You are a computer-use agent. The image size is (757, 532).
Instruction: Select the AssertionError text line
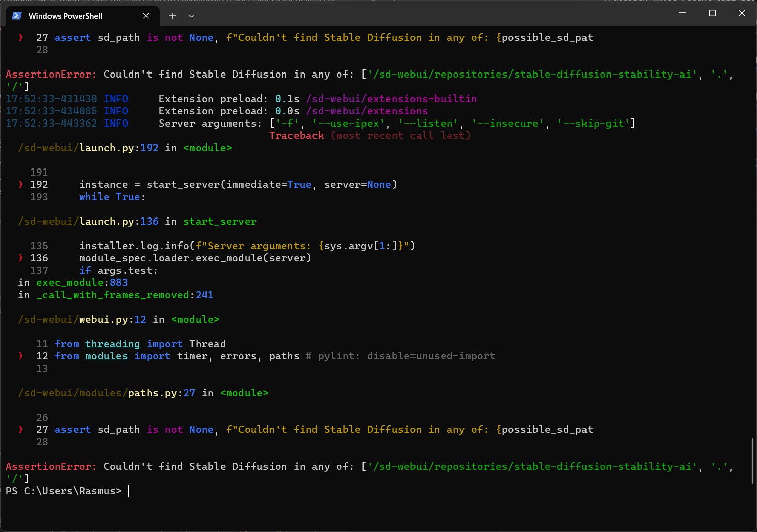51,466
